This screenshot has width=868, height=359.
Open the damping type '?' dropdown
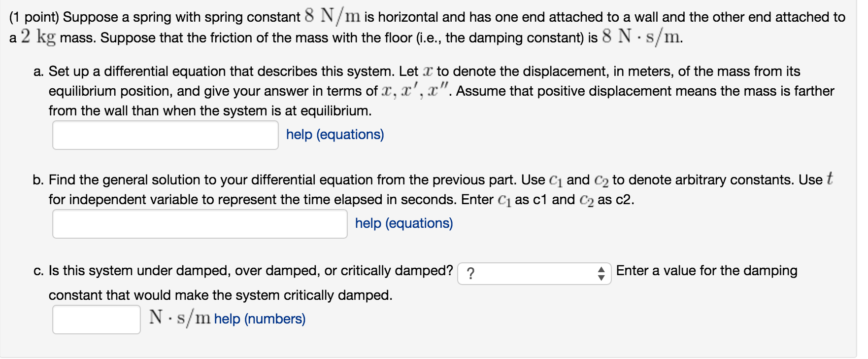pos(527,274)
